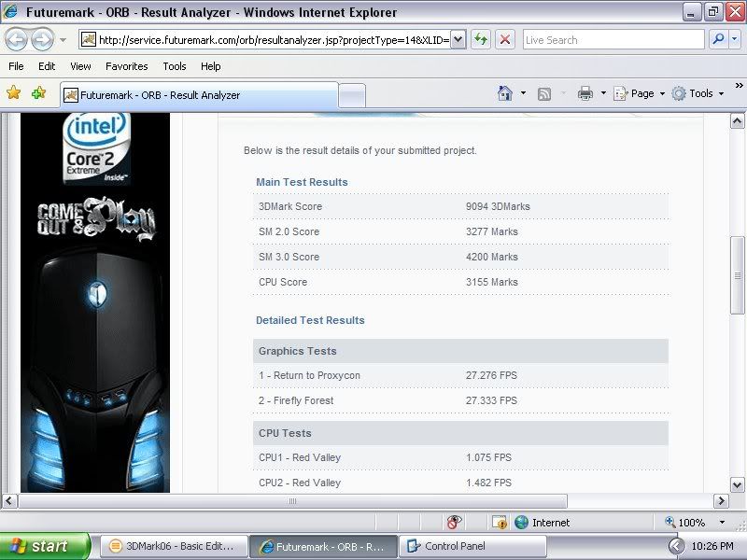Click the 9094 3DMarks score value
The height and width of the screenshot is (560, 747).
pos(498,206)
